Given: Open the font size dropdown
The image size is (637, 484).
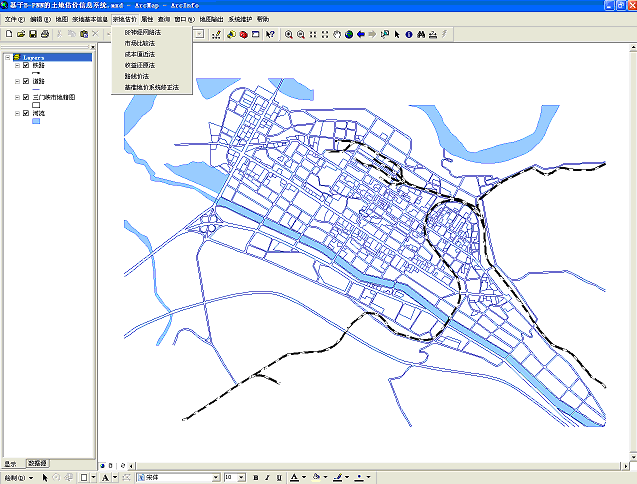Looking at the screenshot, I should 241,478.
